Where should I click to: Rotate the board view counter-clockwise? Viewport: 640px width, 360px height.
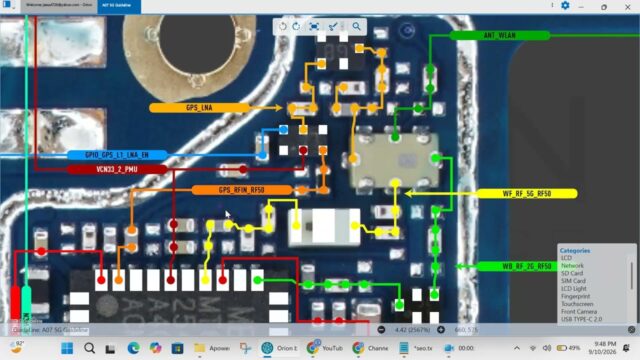pos(282,27)
